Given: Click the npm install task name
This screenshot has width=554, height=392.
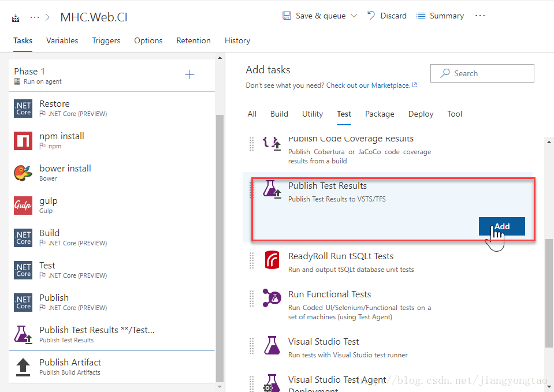Looking at the screenshot, I should tap(62, 136).
